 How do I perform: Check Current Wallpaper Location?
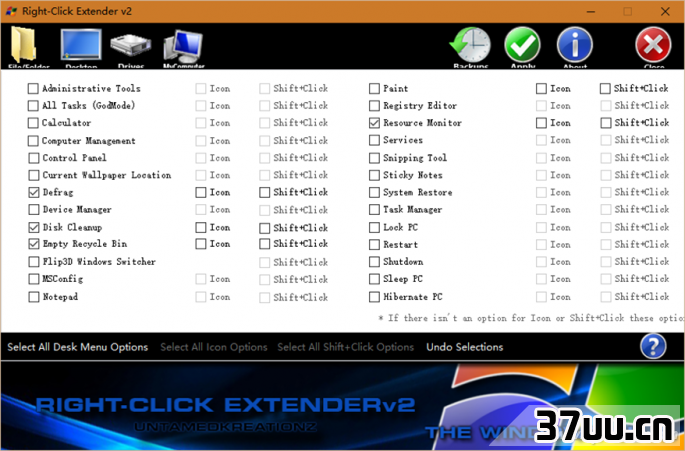[34, 175]
